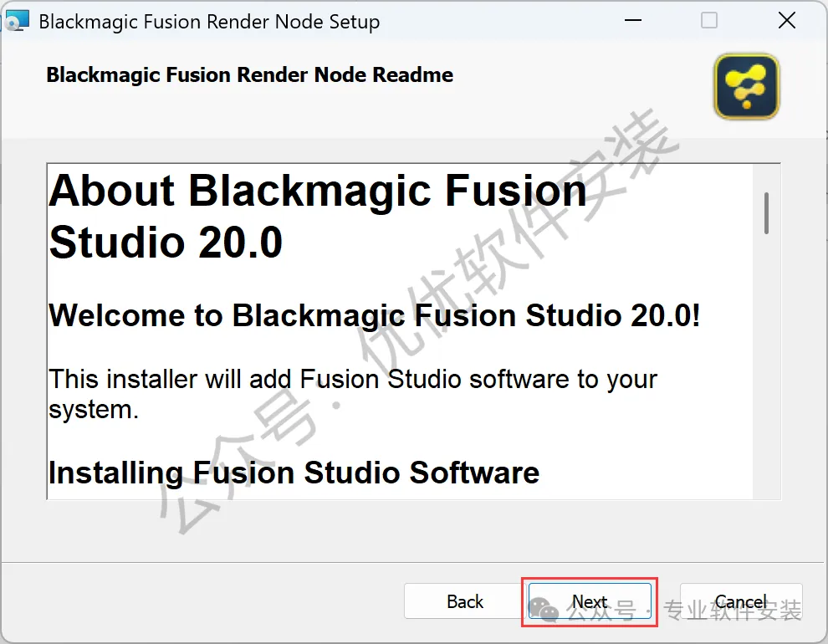Click 'Welcome to Blackmagic Fusion Studio 20.0!' text
The image size is (828, 644).
(x=375, y=315)
